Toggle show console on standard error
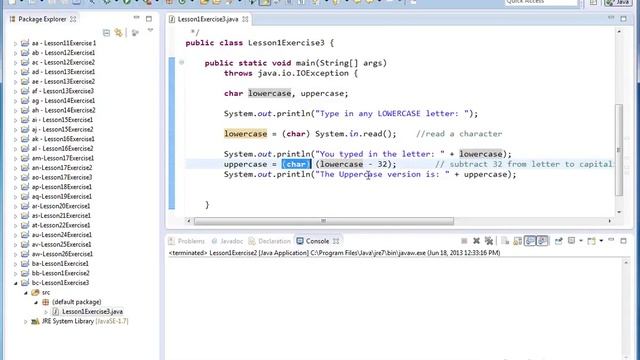640x360 pixels. [x=542, y=241]
